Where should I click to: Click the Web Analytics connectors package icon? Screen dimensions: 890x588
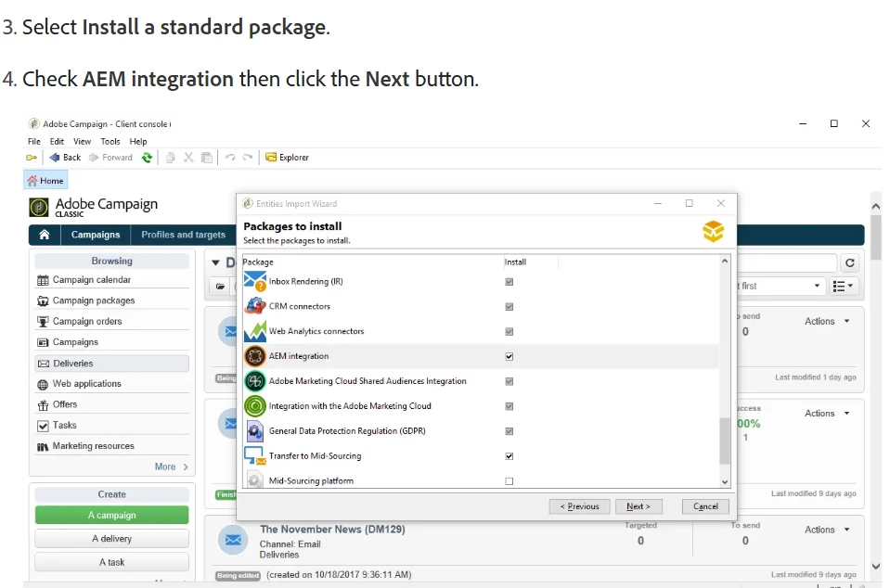[x=255, y=331]
